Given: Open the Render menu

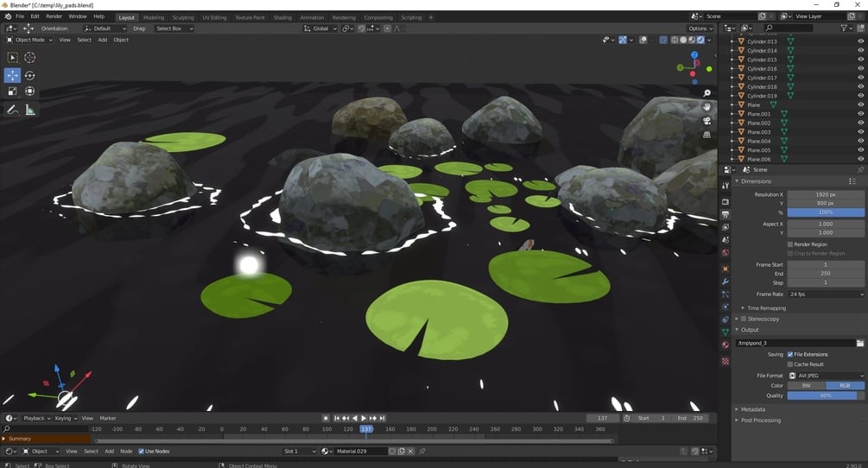Looking at the screenshot, I should point(54,16).
